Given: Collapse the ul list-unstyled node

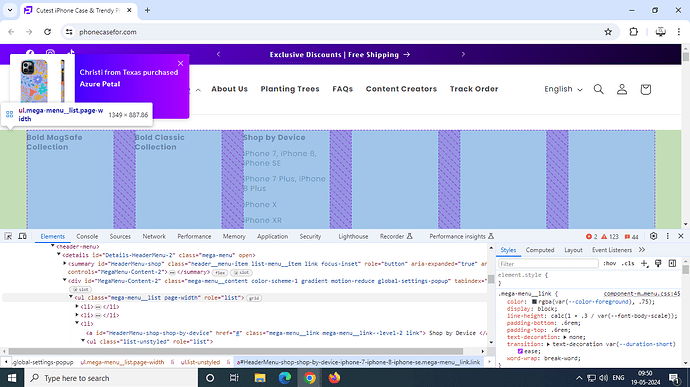Looking at the screenshot, I should (83, 341).
